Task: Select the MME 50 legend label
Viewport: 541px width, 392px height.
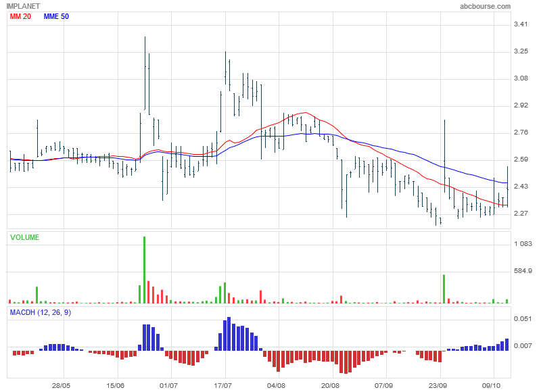Action: coord(56,16)
